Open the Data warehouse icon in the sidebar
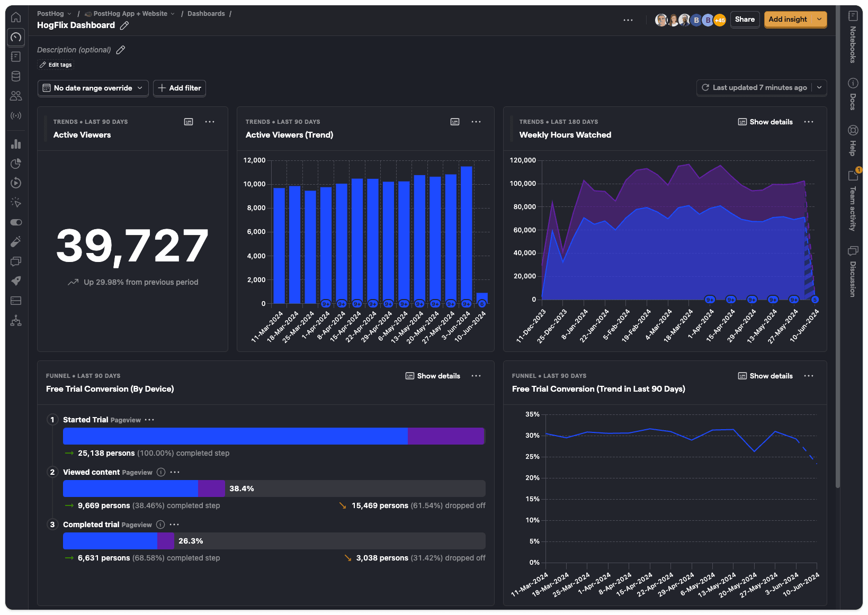Image resolution: width=868 pixels, height=615 pixels. click(16, 76)
